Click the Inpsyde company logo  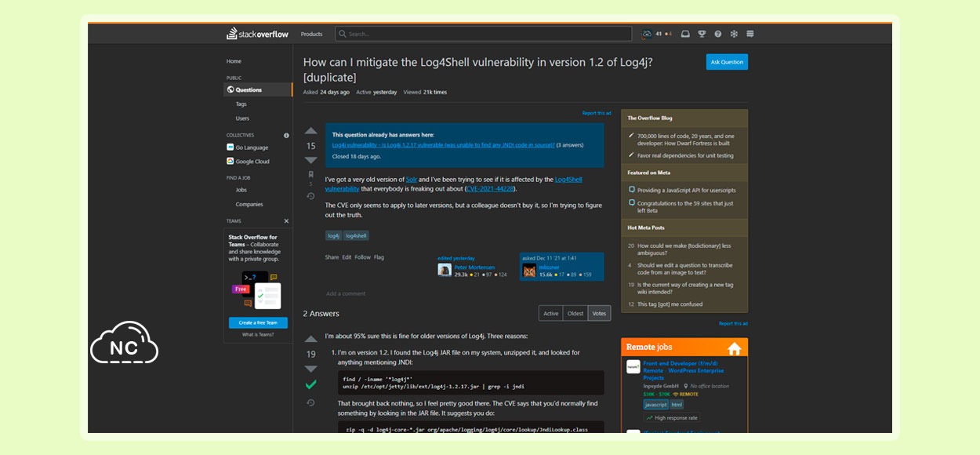pyautogui.click(x=633, y=367)
